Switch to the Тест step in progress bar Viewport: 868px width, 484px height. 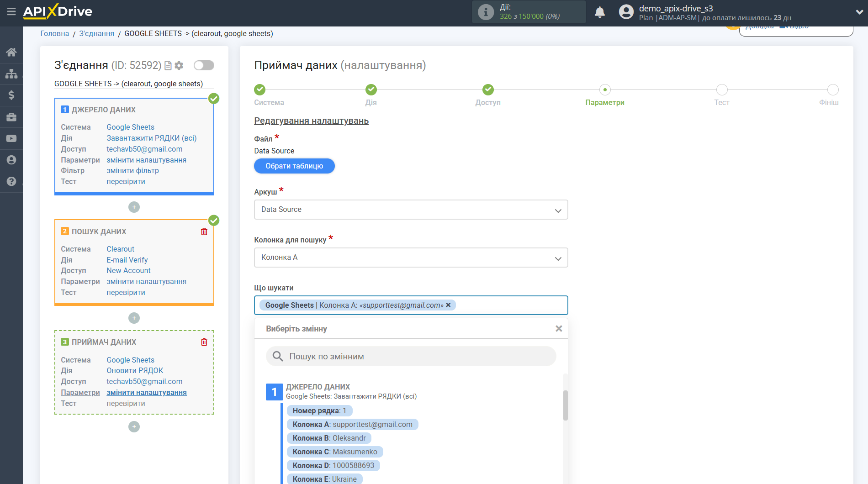click(722, 89)
